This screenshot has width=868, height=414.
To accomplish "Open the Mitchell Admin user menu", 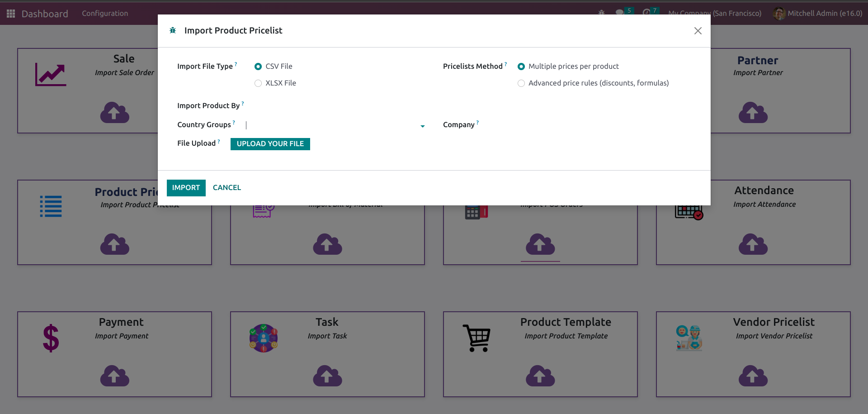I will pos(817,14).
